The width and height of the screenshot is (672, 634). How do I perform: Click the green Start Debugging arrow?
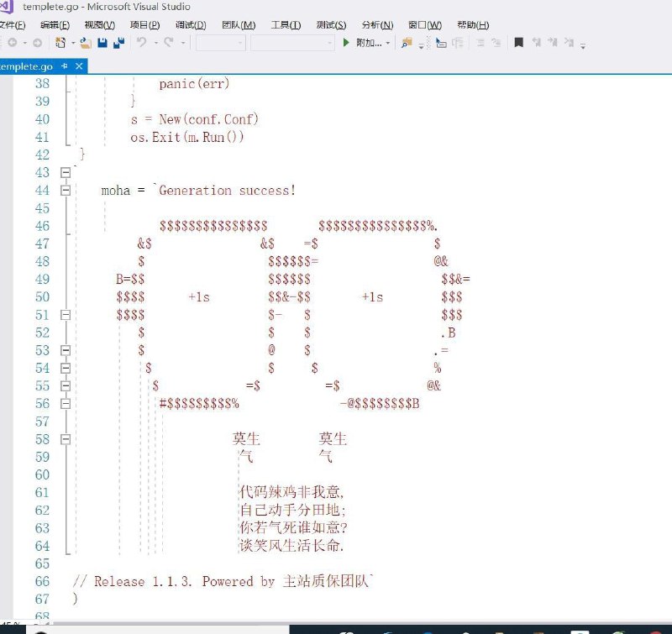347,44
